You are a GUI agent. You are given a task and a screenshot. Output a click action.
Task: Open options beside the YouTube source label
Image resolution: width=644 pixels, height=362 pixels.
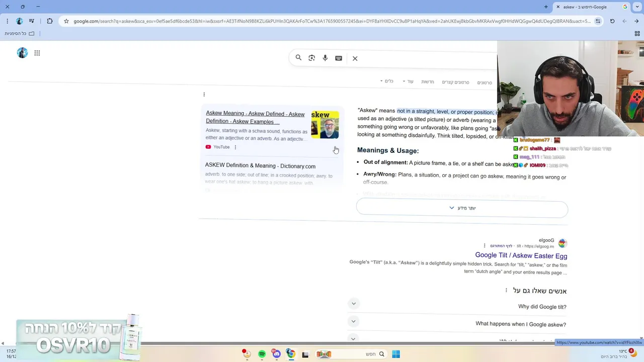pos(235,147)
